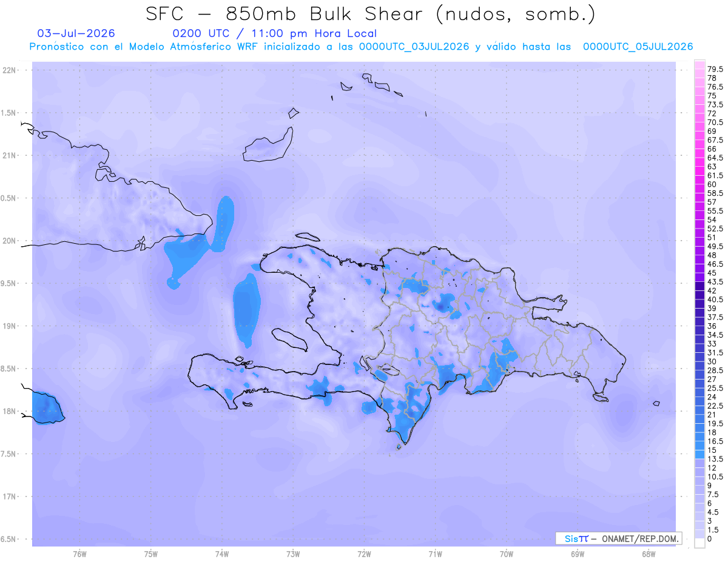Select the date '03-Jul-2026'
This screenshot has width=728, height=562.
[76, 33]
